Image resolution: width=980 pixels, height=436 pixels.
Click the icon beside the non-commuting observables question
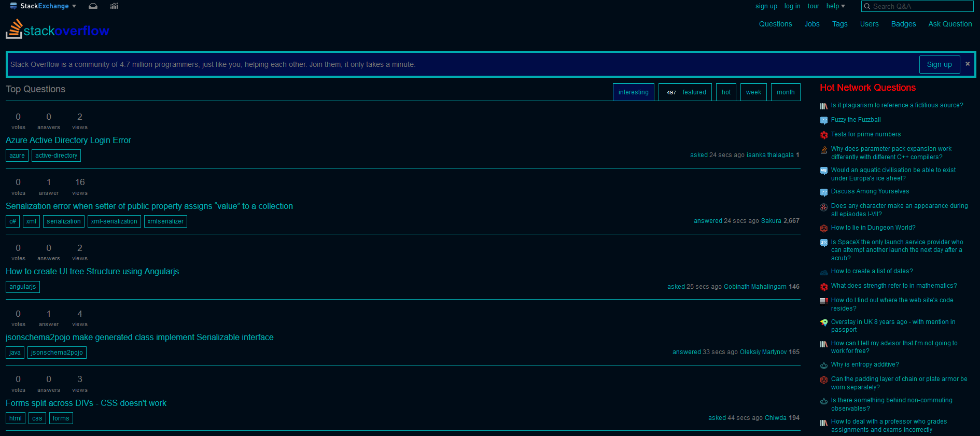click(823, 401)
